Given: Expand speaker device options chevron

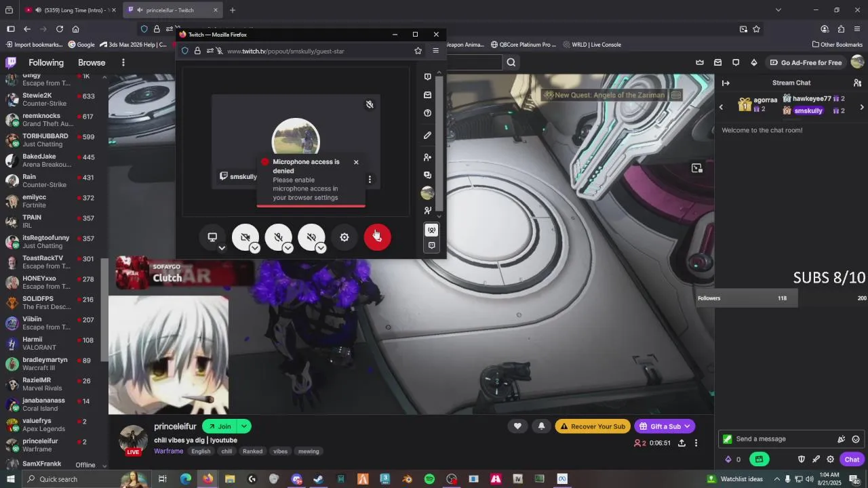Looking at the screenshot, I should [x=321, y=248].
